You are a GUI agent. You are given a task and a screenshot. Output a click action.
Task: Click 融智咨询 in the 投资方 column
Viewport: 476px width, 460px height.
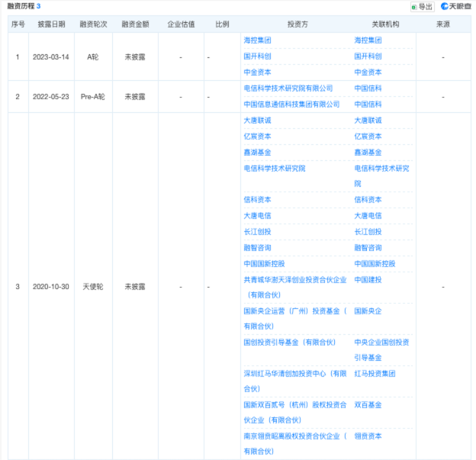coord(257,248)
